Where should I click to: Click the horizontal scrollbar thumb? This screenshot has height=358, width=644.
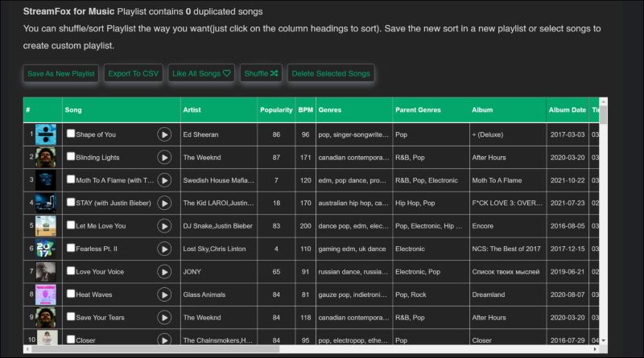tap(155, 349)
